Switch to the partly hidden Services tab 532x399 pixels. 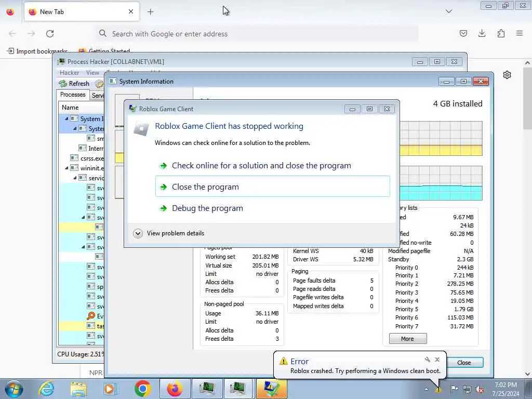click(x=97, y=96)
